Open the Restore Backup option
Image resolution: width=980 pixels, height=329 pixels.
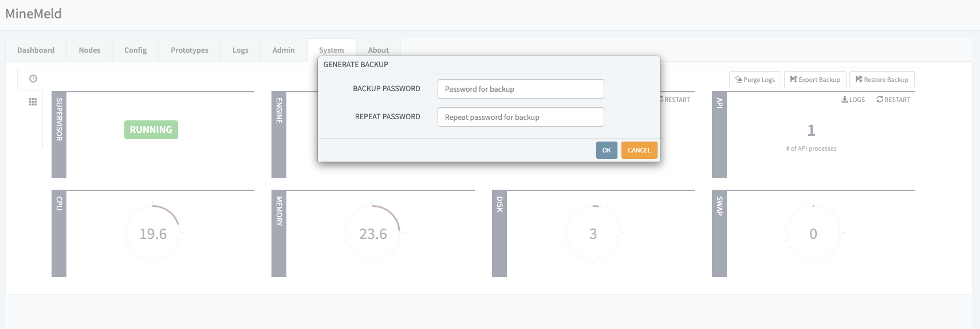click(x=881, y=80)
